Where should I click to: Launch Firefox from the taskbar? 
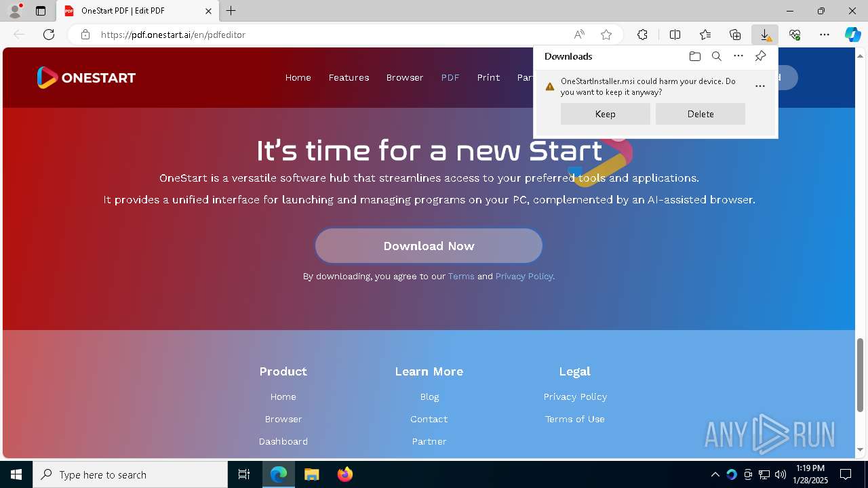coord(344,474)
